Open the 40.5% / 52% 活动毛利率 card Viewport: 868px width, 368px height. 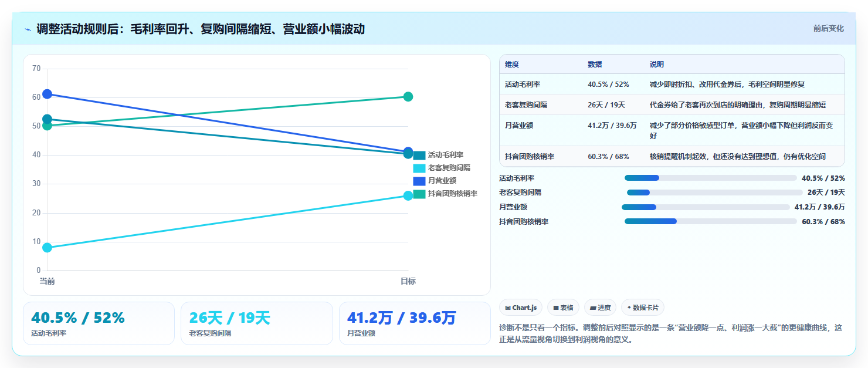click(99, 323)
